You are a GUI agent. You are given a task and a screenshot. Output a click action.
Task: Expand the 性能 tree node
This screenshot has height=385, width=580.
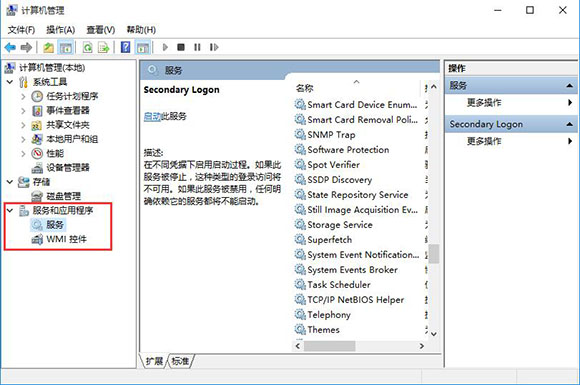tap(23, 153)
